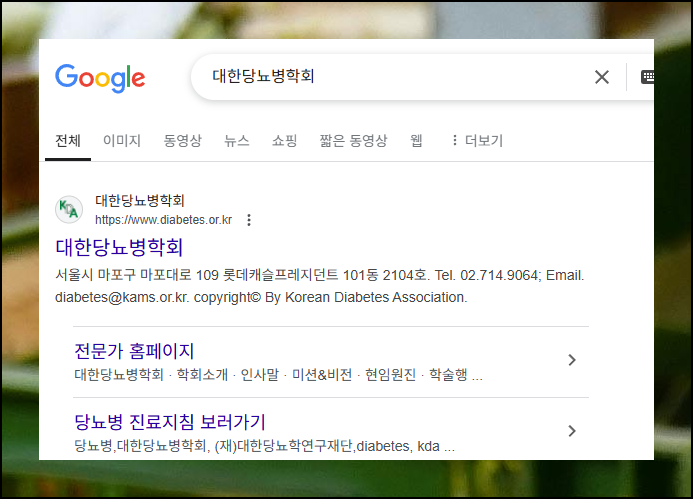Open three-dot menu next to diabetes.or.kr URL
The image size is (693, 499).
click(x=249, y=220)
